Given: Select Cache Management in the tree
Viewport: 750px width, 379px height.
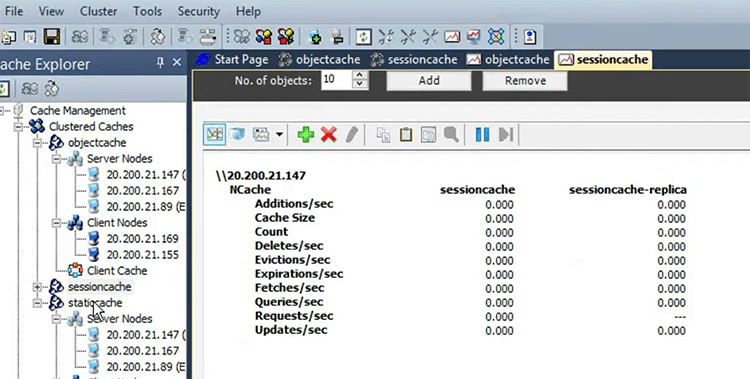Looking at the screenshot, I should point(77,111).
